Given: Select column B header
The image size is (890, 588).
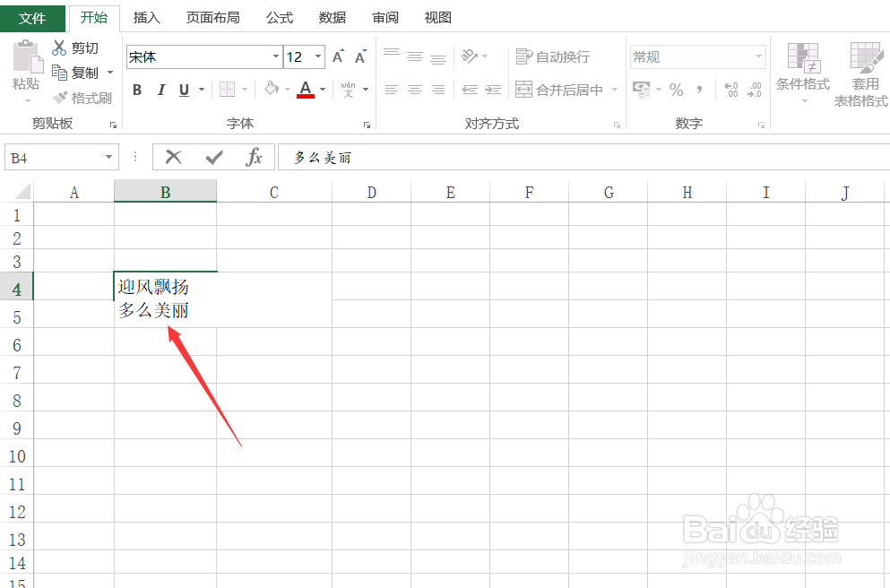Looking at the screenshot, I should click(x=165, y=193).
